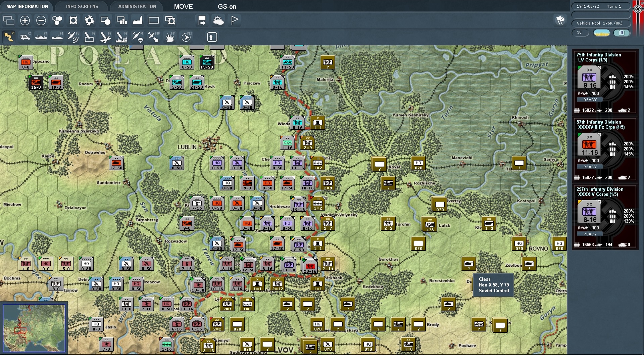This screenshot has height=355, width=644.
Task: Click the pill showing 0 indicator
Action: pos(622,33)
